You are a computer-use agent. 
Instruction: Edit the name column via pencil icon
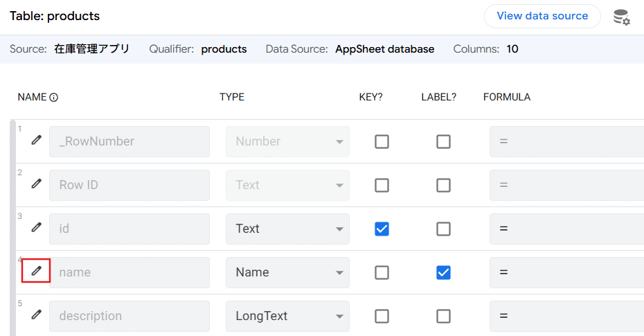click(37, 272)
